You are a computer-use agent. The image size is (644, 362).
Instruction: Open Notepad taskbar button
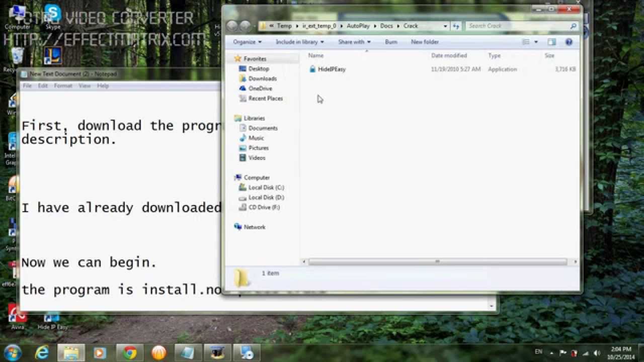click(x=188, y=353)
